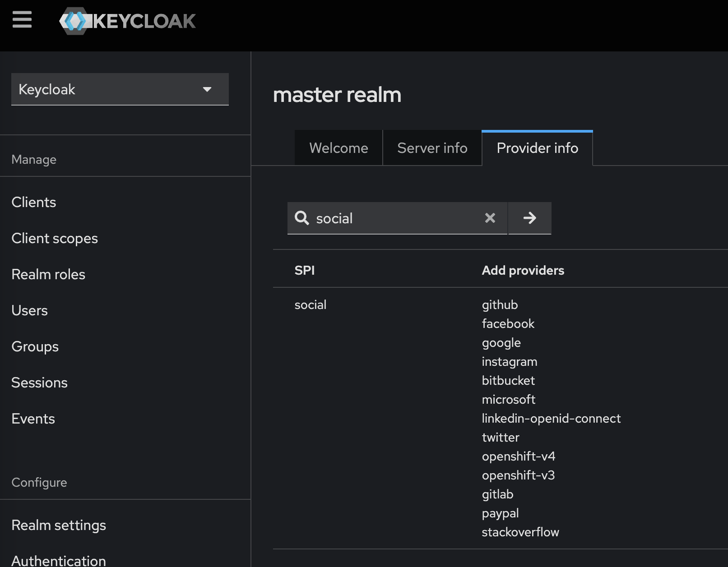Navigate to Users page
Viewport: 728px width, 567px height.
pyautogui.click(x=30, y=310)
